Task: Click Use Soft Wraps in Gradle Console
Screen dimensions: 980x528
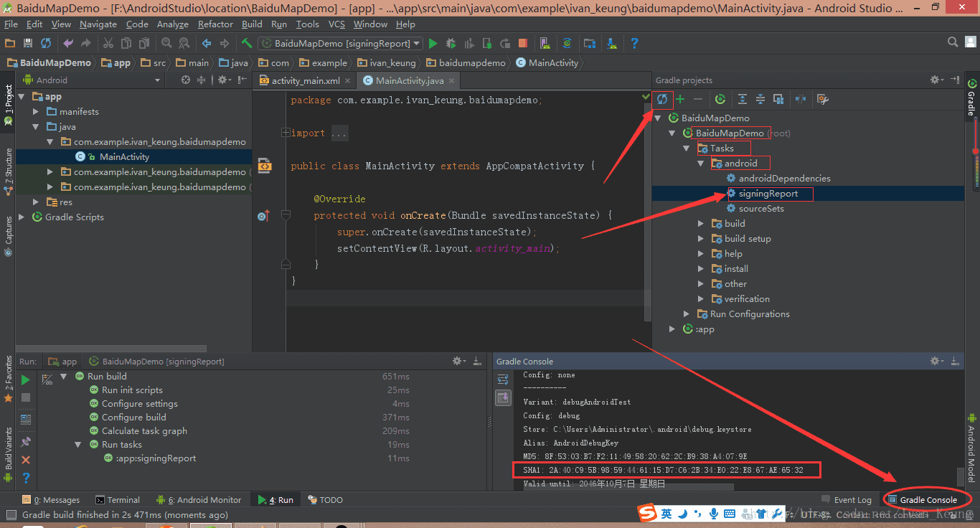Action: pos(503,379)
